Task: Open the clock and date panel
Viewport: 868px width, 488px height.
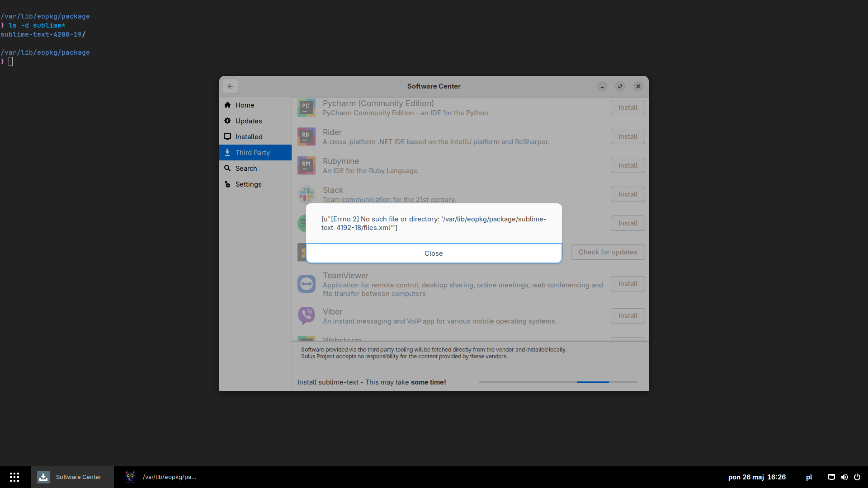Action: (x=757, y=477)
